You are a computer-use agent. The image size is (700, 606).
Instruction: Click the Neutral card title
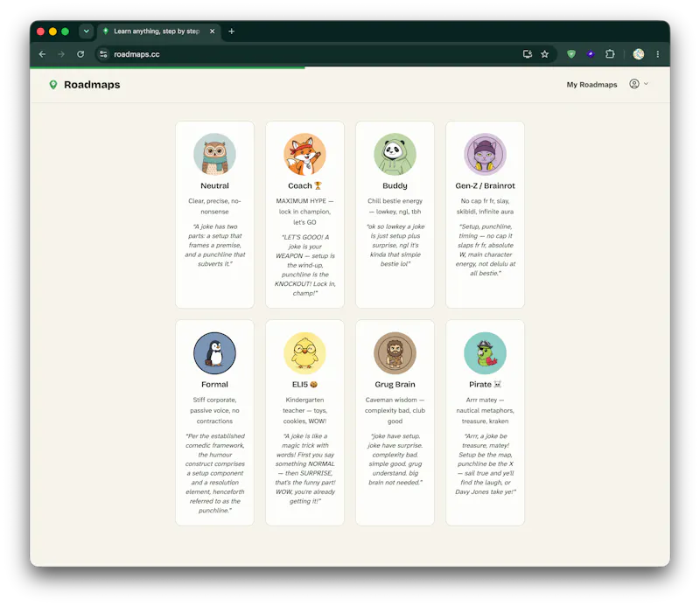[x=214, y=185]
